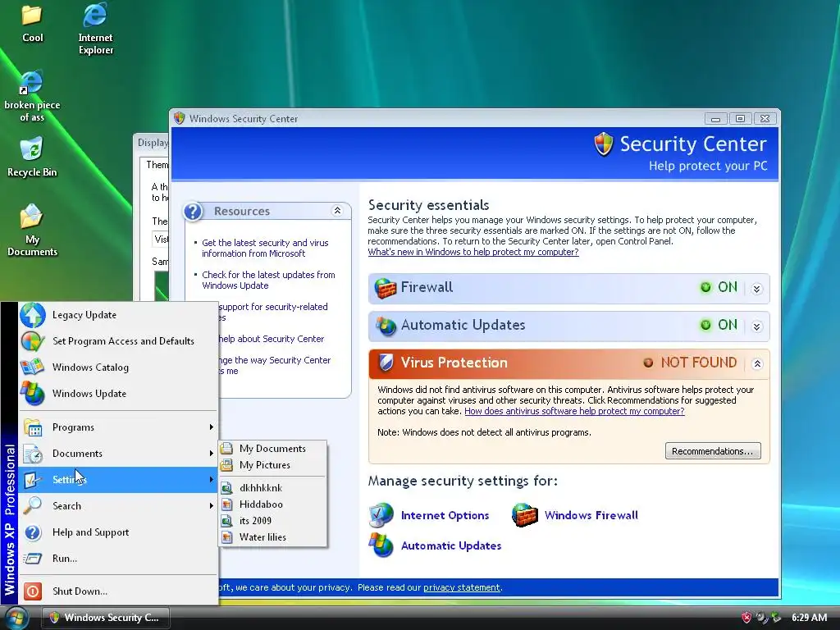Open recent document Water lilies
This screenshot has height=630, width=840.
point(272,536)
